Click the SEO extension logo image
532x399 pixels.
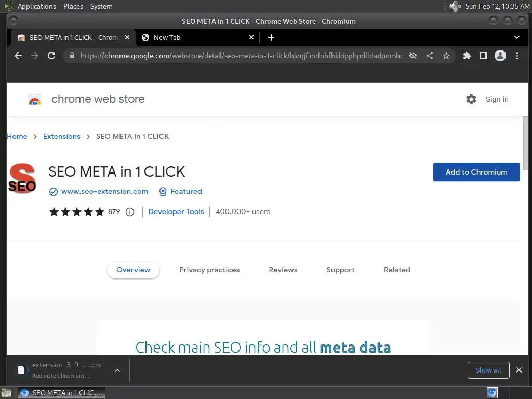(x=22, y=178)
